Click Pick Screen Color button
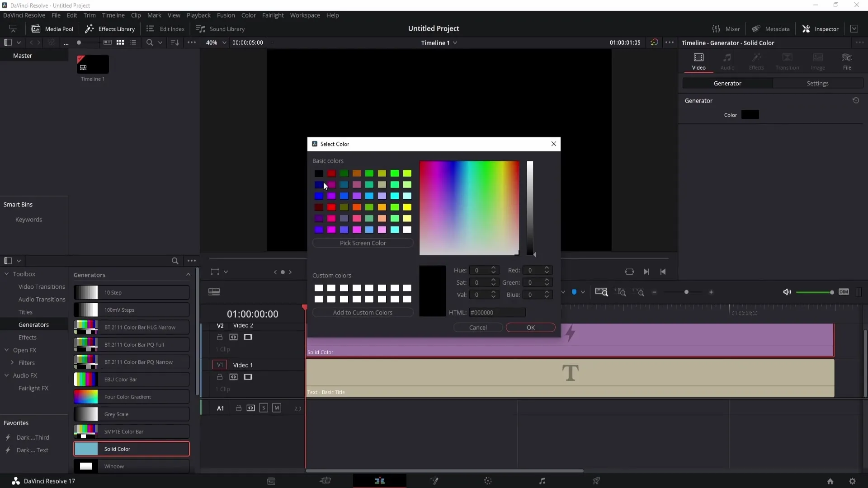Image resolution: width=868 pixels, height=488 pixels. click(x=363, y=243)
